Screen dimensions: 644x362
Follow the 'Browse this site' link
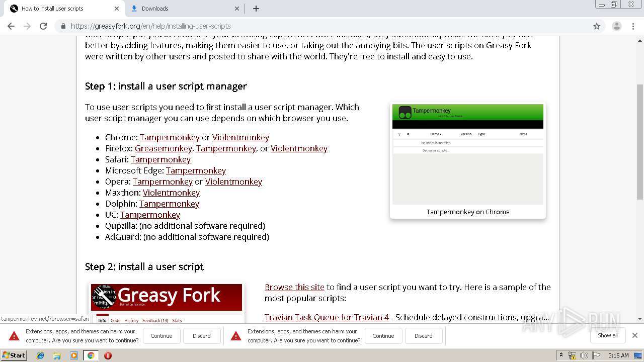294,287
